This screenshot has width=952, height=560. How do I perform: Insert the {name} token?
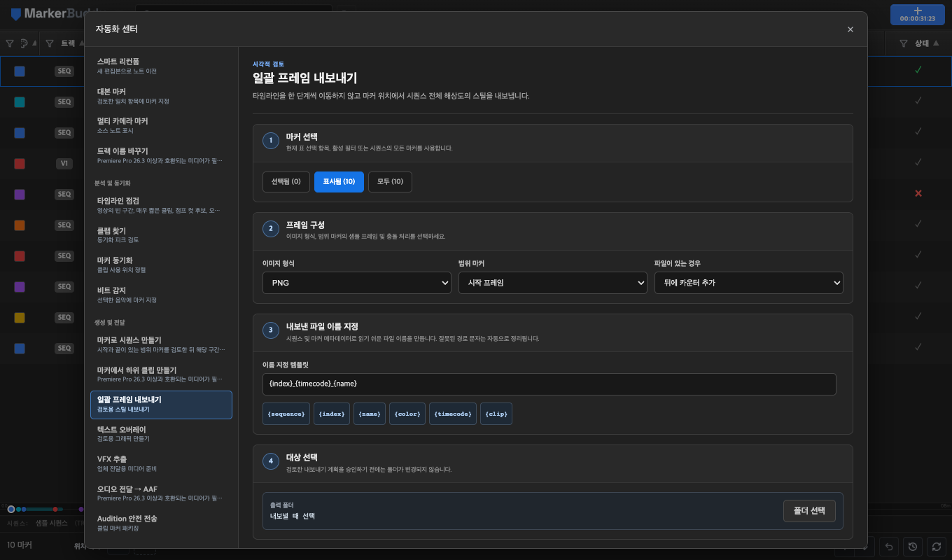[x=370, y=414]
